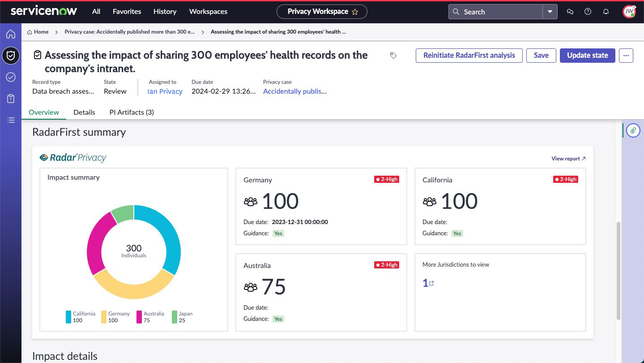644x363 pixels.
Task: Click the search magnifier icon
Action: click(456, 12)
